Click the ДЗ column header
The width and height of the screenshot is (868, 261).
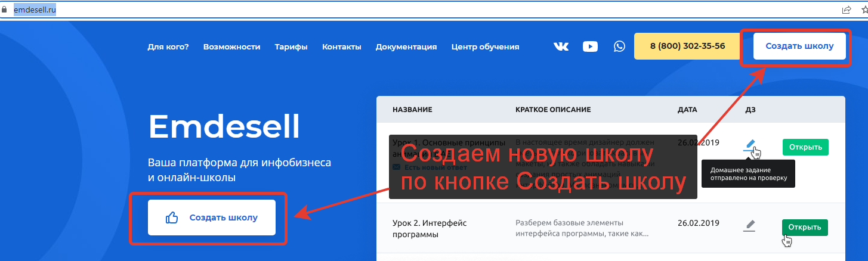point(750,110)
